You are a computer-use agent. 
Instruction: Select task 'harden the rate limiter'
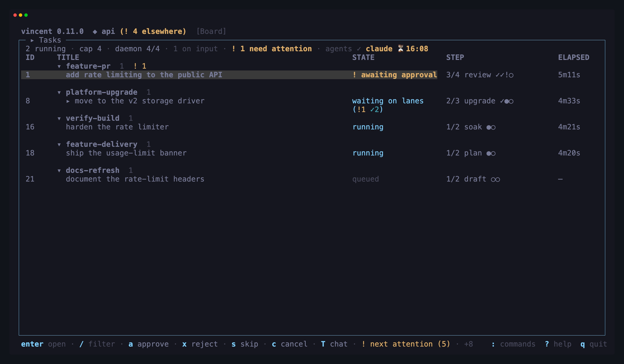coord(117,127)
